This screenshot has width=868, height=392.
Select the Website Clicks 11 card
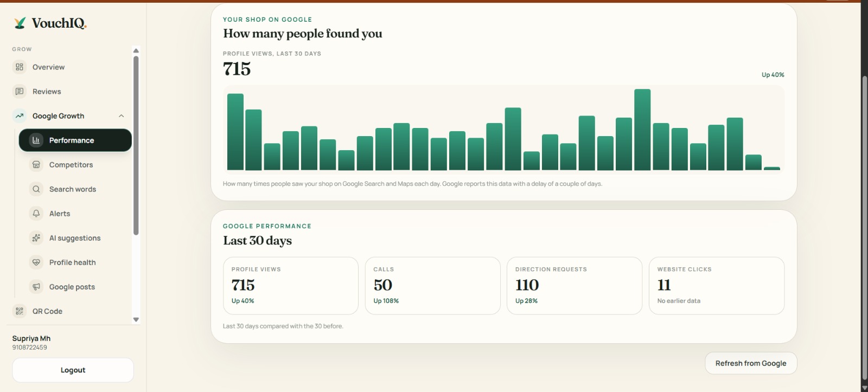(x=717, y=286)
